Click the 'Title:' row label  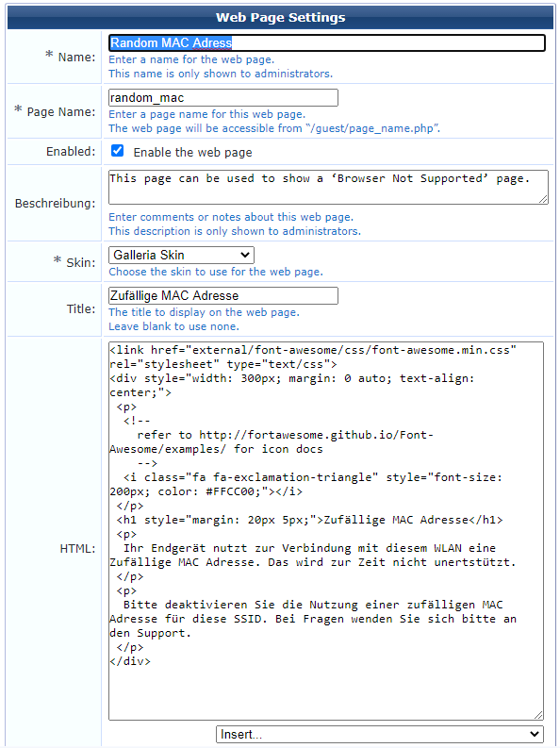coord(81,309)
